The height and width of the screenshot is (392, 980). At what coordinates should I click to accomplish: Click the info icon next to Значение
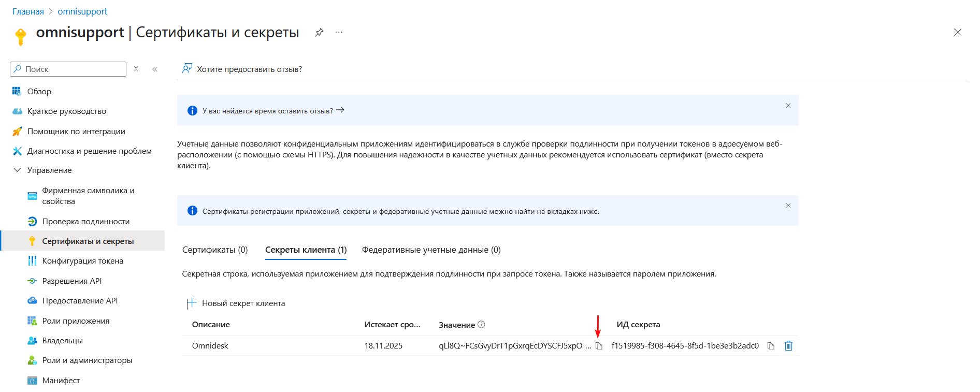481,325
